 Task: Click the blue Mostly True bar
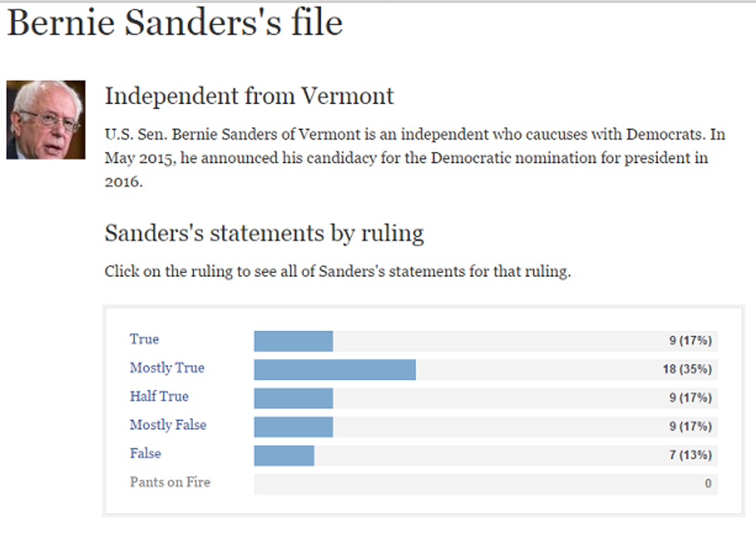pos(335,369)
